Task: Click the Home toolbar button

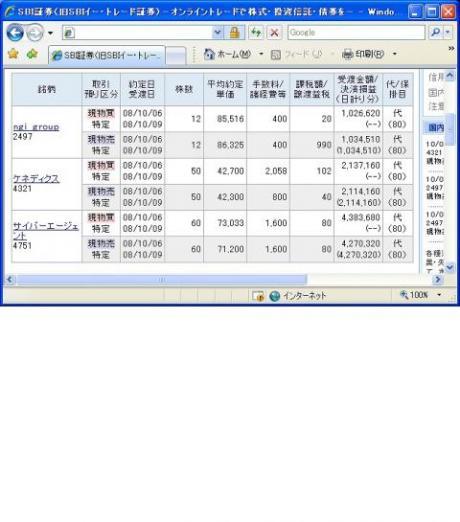Action: click(x=227, y=54)
